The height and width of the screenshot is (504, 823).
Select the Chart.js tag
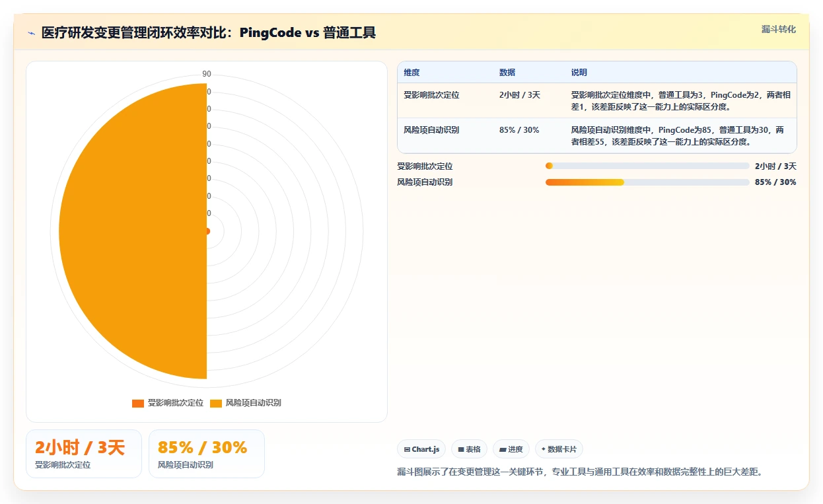click(x=421, y=449)
